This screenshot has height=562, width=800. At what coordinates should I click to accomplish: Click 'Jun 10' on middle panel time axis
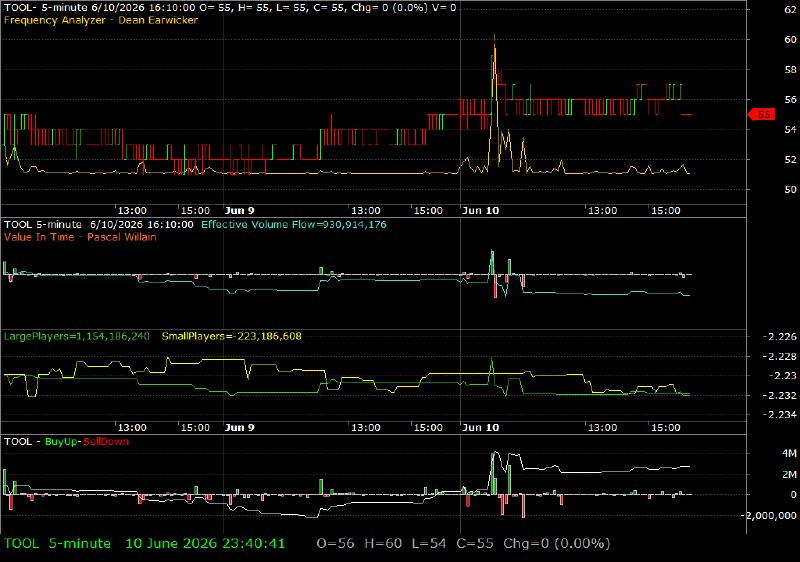tap(480, 427)
